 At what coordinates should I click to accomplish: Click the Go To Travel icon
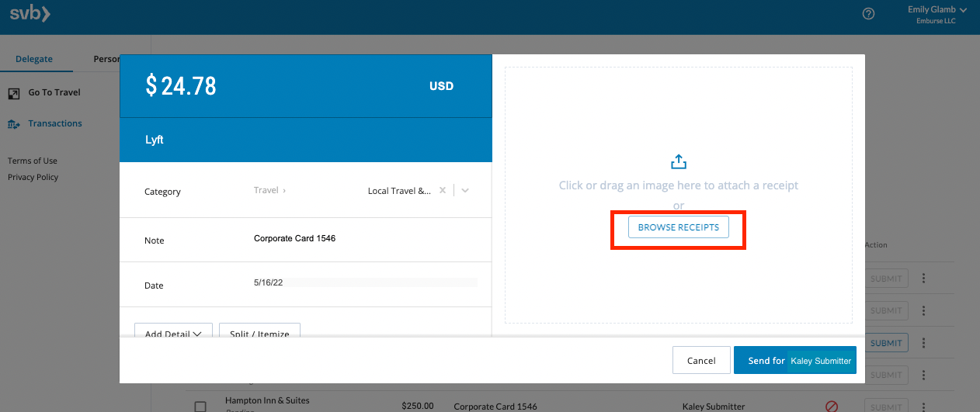[14, 93]
